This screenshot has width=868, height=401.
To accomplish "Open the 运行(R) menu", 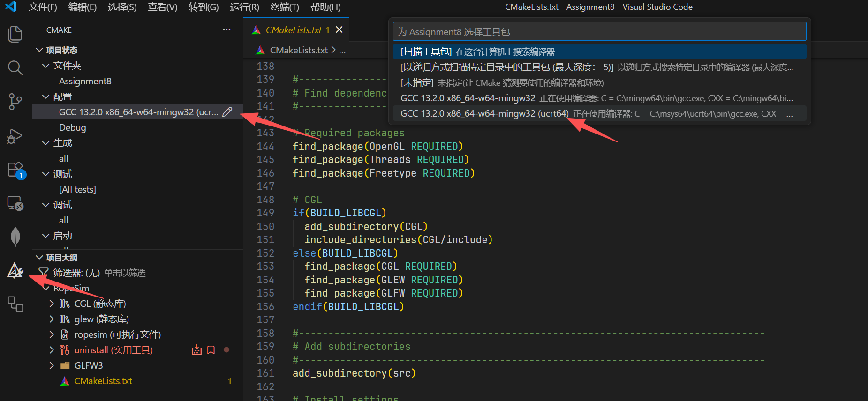I will coord(244,7).
